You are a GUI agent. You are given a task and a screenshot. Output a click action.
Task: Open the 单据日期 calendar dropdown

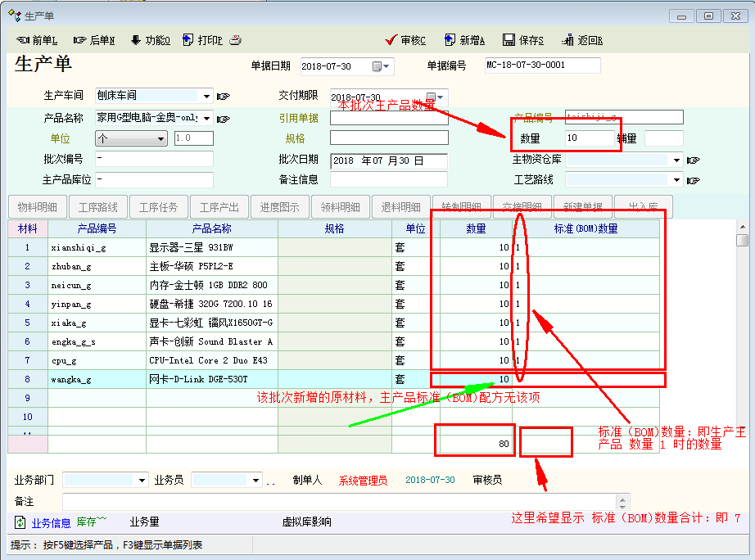(382, 66)
